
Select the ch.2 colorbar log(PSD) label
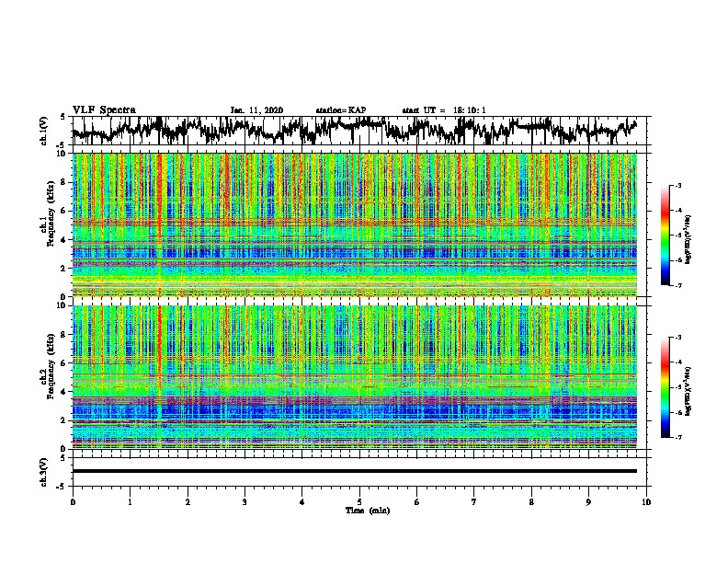point(688,391)
